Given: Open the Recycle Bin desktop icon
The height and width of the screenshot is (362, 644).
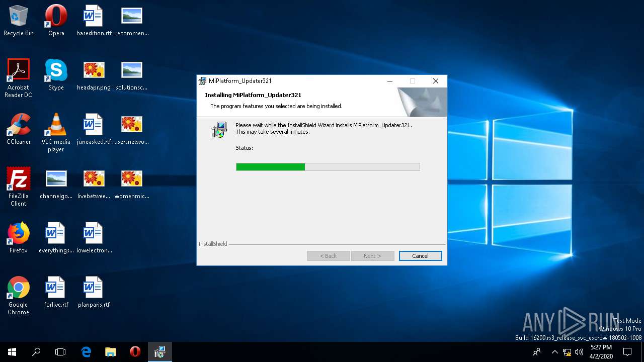Looking at the screenshot, I should [19, 21].
